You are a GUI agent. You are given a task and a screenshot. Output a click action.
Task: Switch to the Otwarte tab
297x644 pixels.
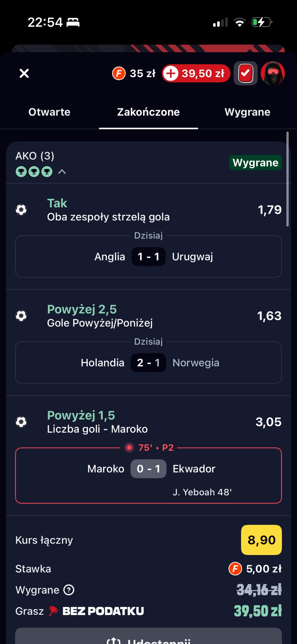tap(49, 112)
